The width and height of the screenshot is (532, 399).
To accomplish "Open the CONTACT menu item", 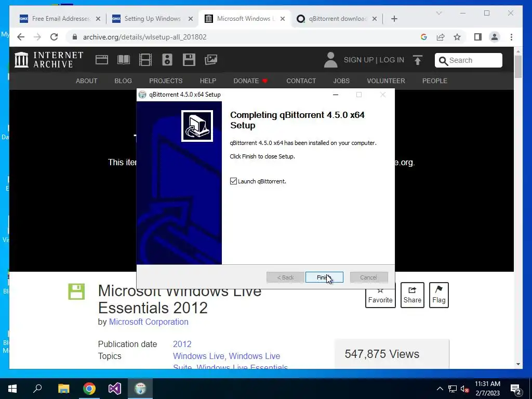I will 301,81.
